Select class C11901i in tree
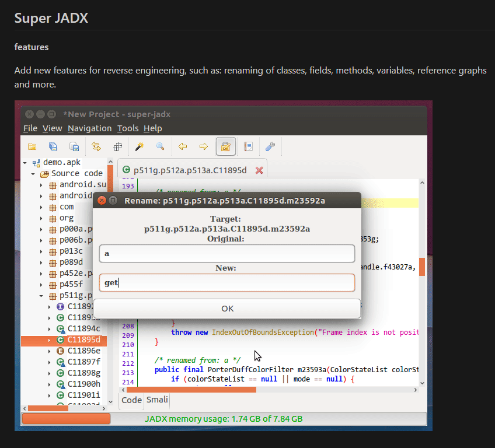Screen dimensions: 495x448 point(83,395)
